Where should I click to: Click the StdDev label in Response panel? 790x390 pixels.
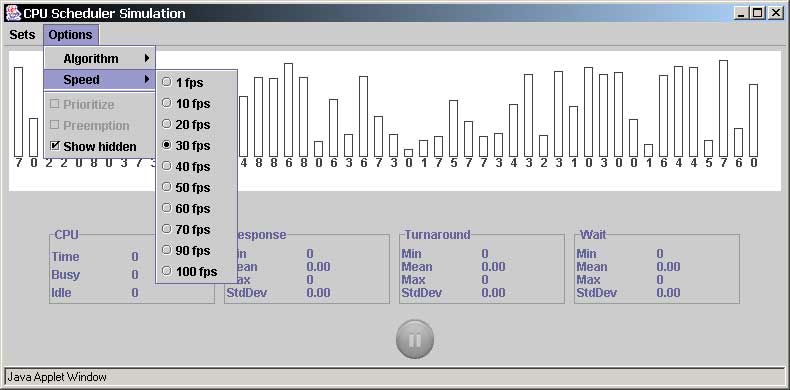click(x=246, y=293)
